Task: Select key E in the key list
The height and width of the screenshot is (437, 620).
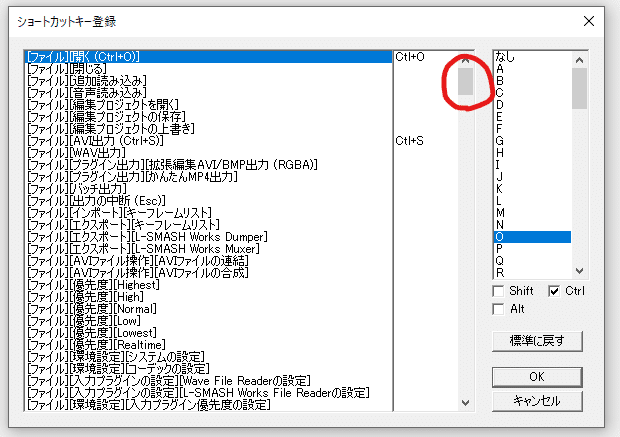Action: 533,117
